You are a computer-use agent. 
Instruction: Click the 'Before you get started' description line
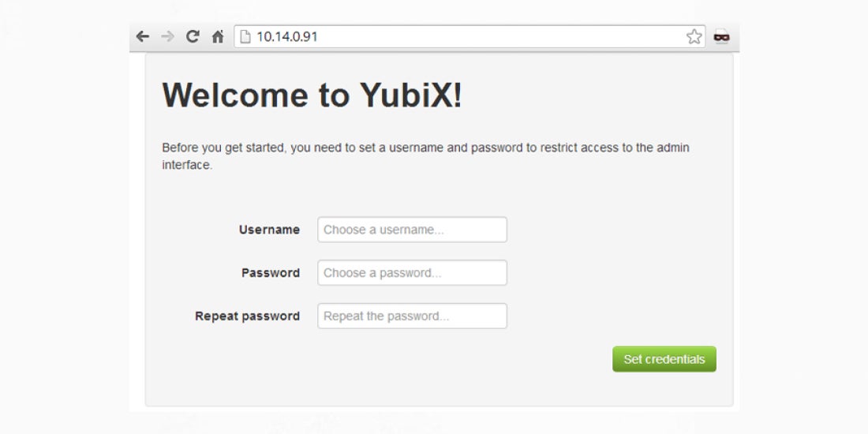425,148
